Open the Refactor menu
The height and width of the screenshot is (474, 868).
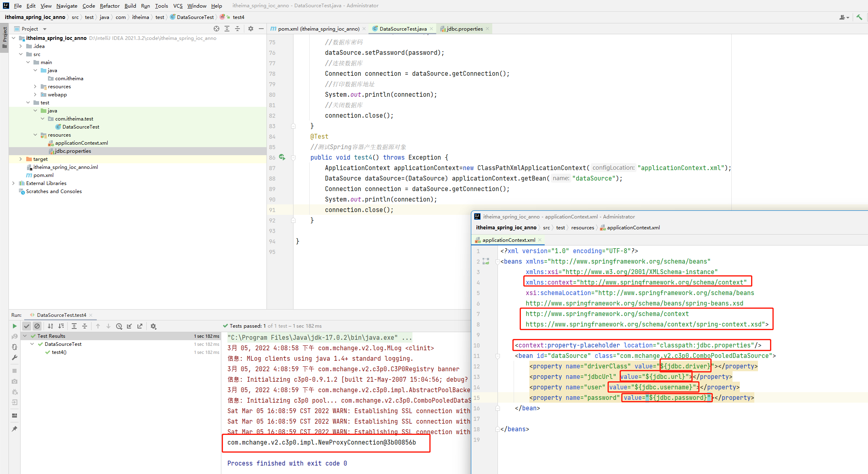(109, 6)
